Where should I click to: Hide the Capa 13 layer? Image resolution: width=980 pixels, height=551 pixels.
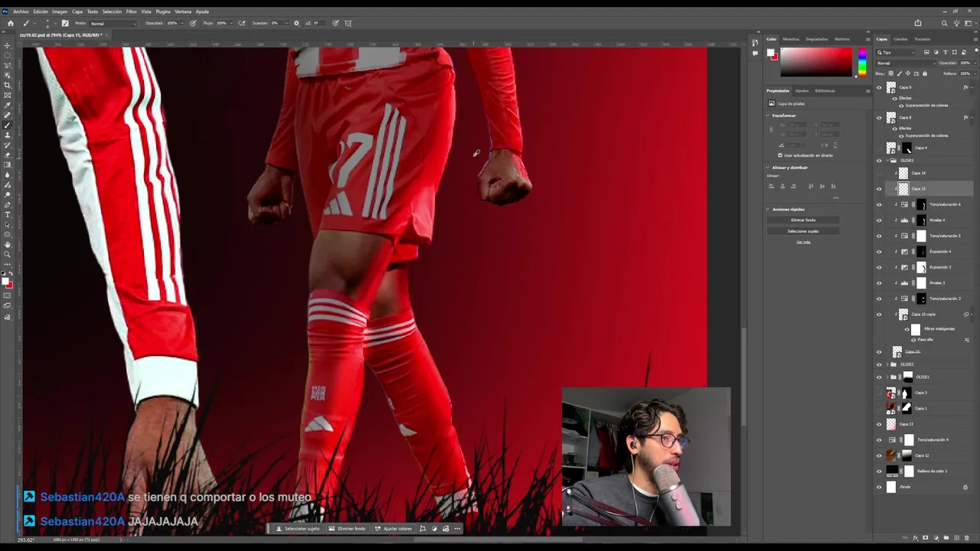[x=879, y=424]
